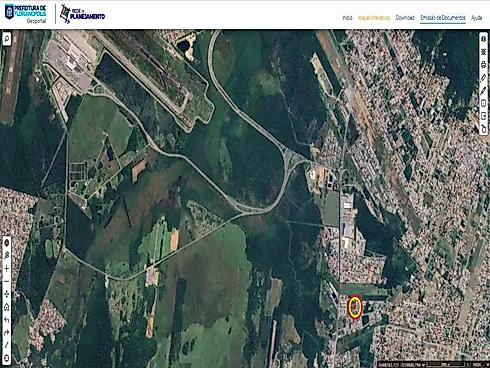Zoom in with the plus button
This screenshot has width=490, height=368.
click(6, 268)
